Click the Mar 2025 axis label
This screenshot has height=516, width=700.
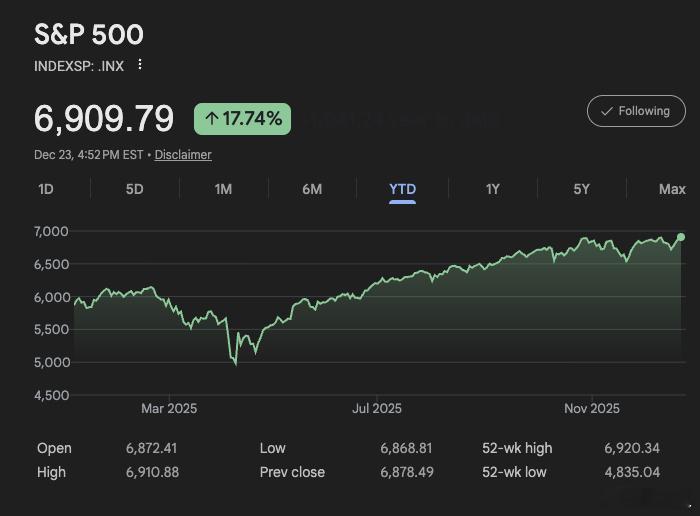(x=169, y=408)
